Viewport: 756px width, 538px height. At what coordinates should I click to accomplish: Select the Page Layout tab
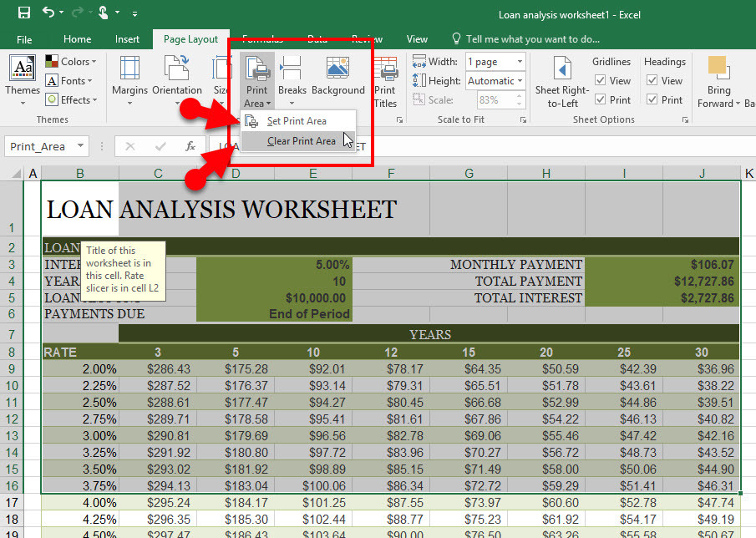(191, 39)
